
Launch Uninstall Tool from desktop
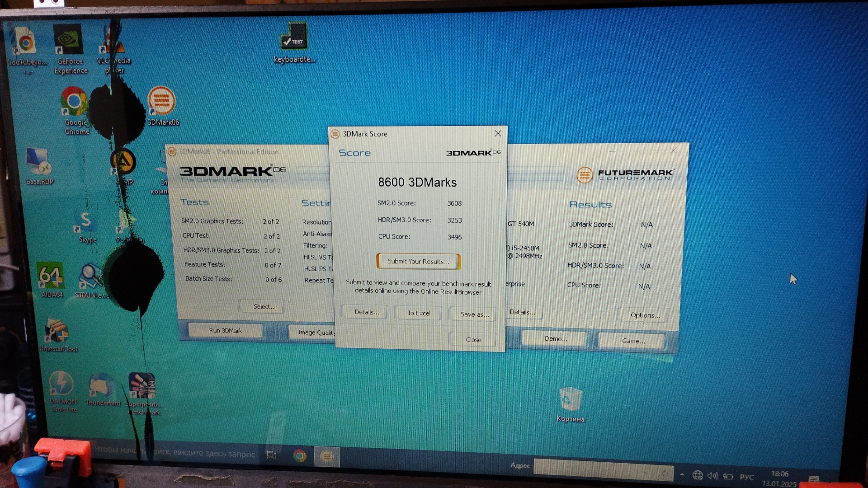[58, 335]
